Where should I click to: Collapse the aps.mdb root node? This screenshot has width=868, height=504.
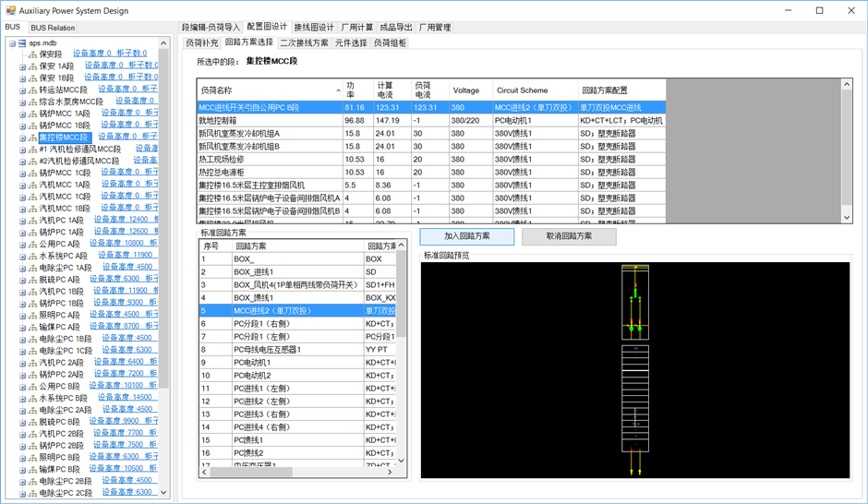pyautogui.click(x=12, y=42)
